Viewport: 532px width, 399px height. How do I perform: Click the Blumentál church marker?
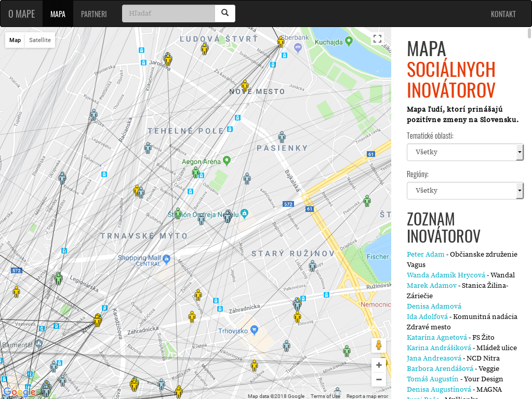pyautogui.click(x=39, y=344)
